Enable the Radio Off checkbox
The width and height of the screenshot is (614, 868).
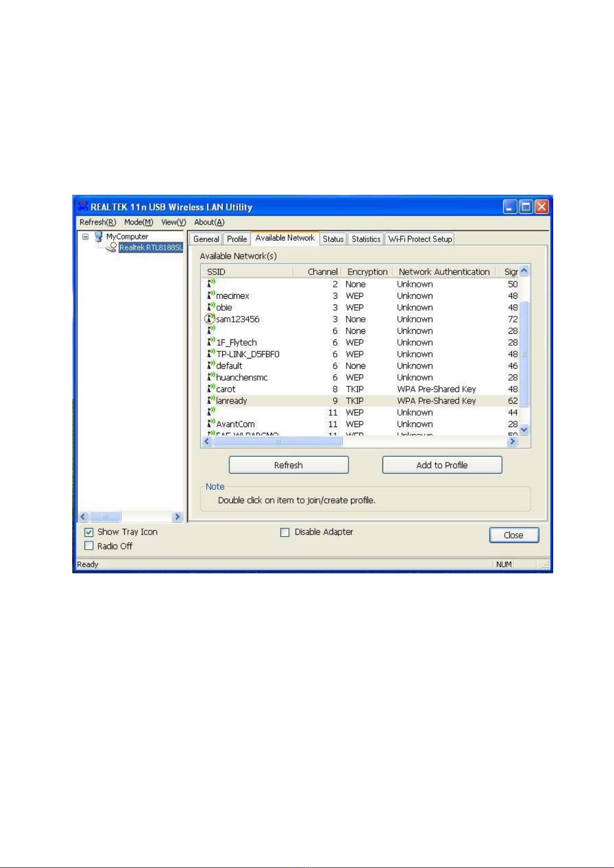click(x=89, y=546)
